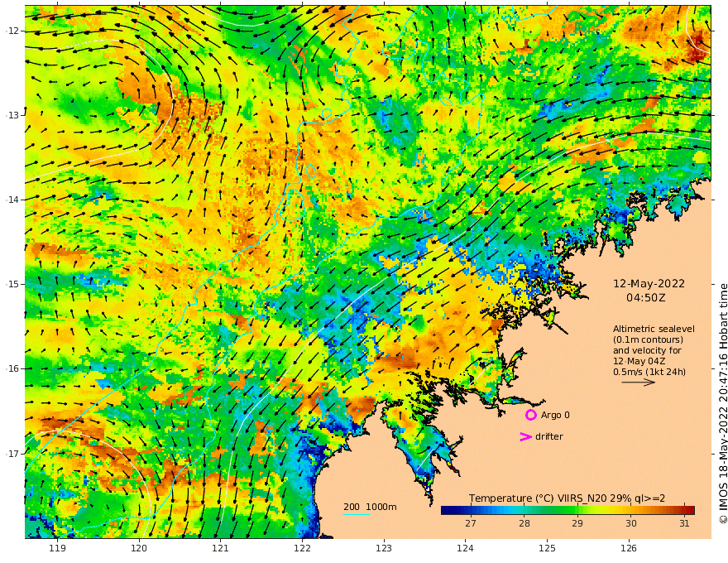The height and width of the screenshot is (563, 728).
Task: Click the longitude axis label 124
Action: click(466, 548)
